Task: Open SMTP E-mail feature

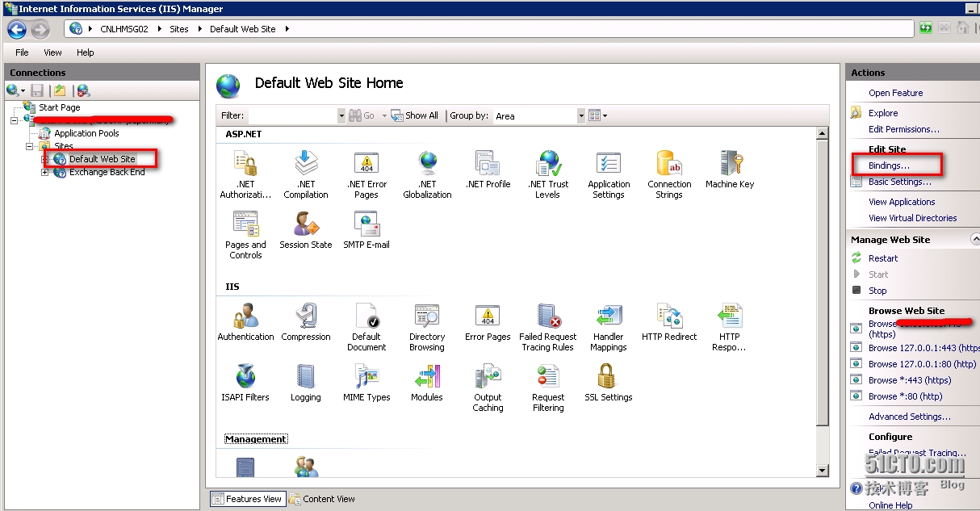Action: tap(366, 230)
